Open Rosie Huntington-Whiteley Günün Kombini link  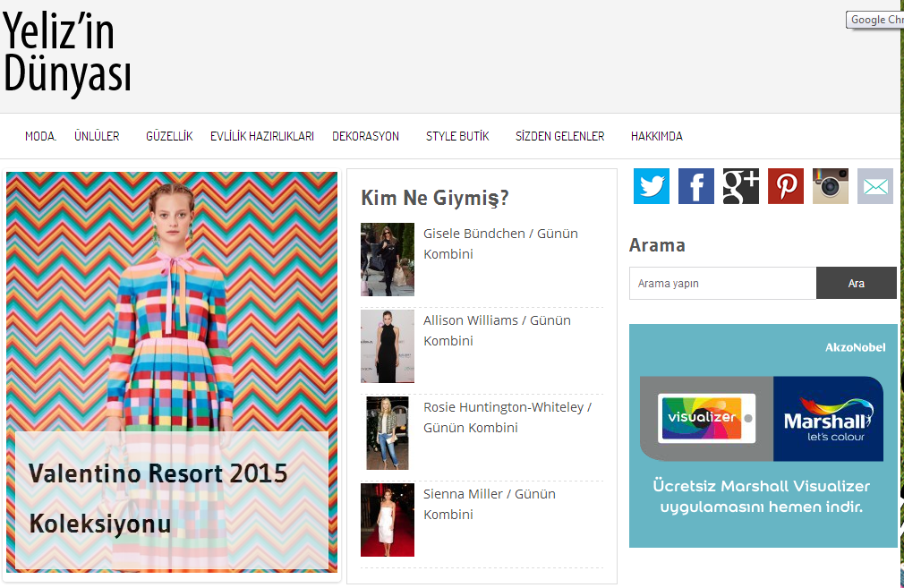point(507,417)
